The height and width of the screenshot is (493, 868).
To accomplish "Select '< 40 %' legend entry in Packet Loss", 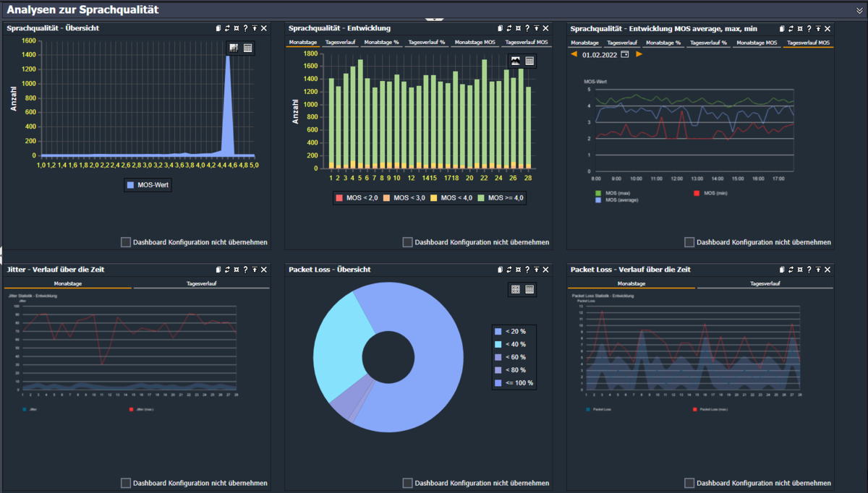I will (516, 344).
